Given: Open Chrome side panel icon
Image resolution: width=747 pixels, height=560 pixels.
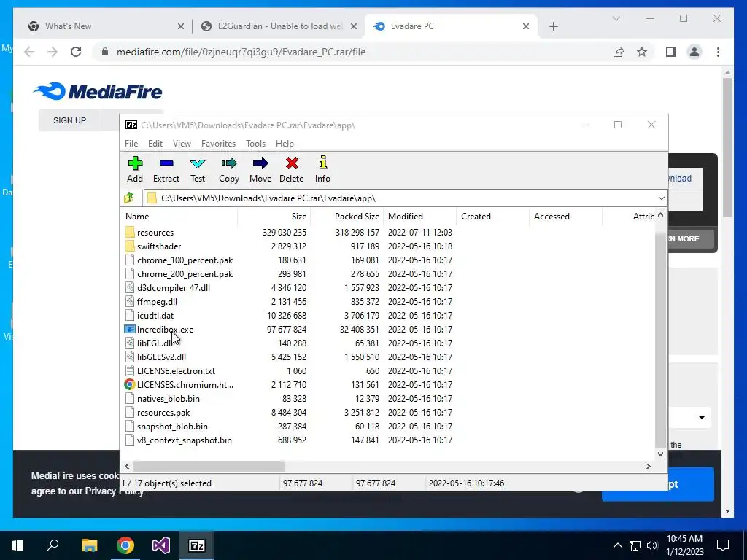Looking at the screenshot, I should (671, 52).
